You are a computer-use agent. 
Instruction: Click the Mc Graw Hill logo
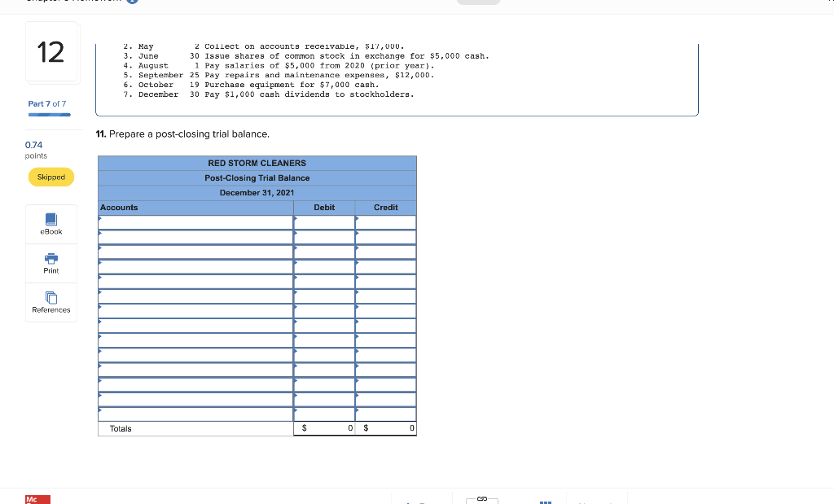(37, 499)
